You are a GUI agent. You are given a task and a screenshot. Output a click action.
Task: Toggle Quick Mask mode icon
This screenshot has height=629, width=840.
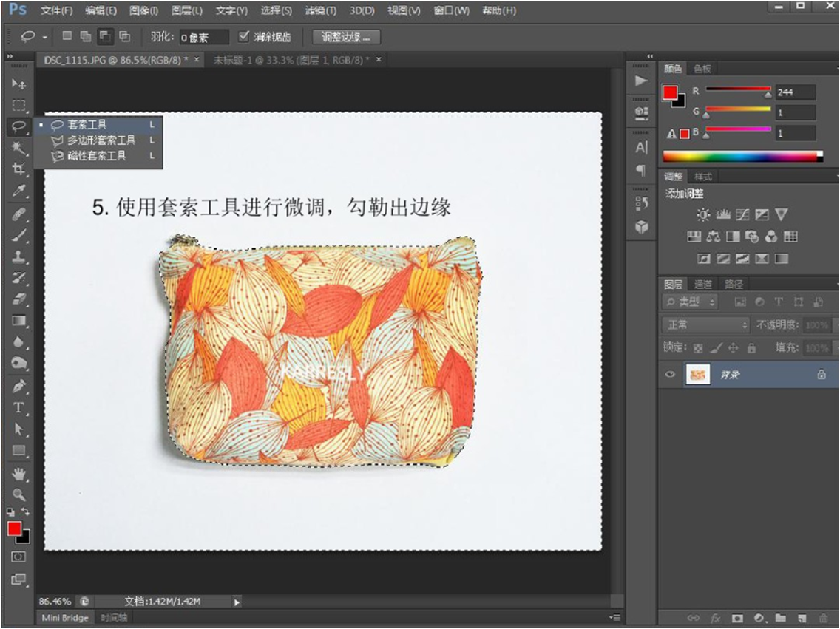click(18, 557)
